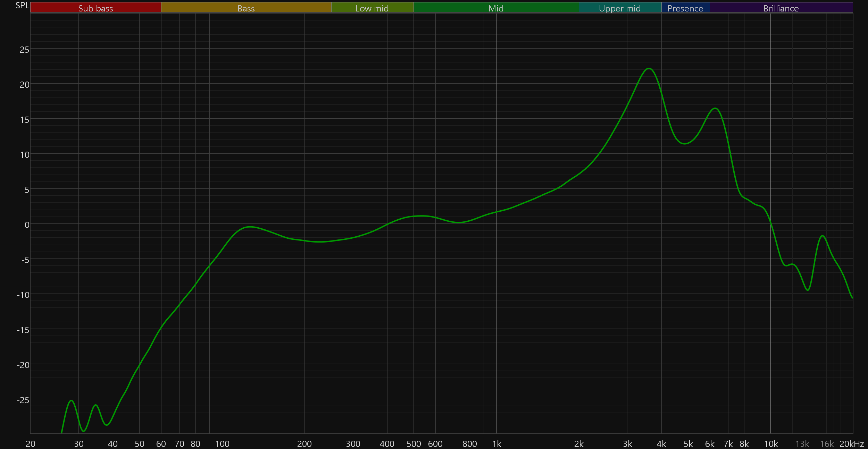Click the 500 Hz axis label
The height and width of the screenshot is (449, 868).
[414, 444]
